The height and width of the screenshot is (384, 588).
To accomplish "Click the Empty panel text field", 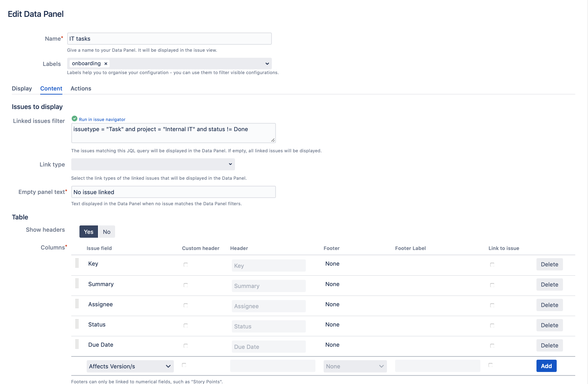I will [x=173, y=192].
